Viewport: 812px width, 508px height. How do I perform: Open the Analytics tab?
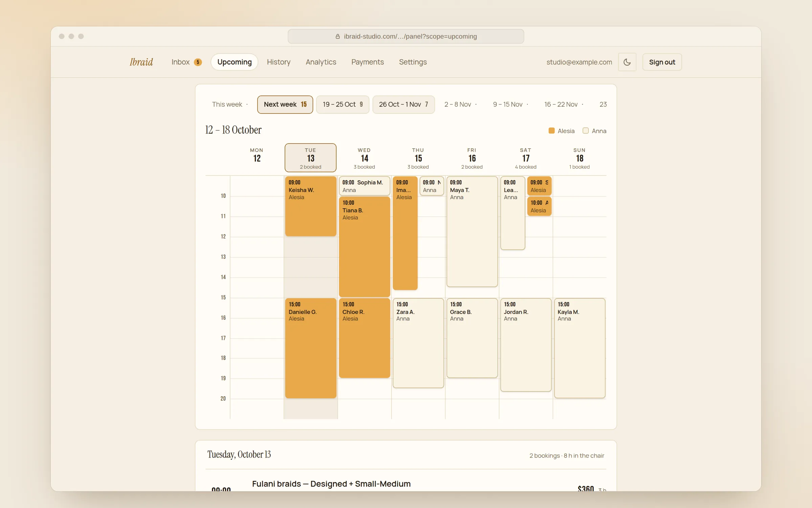tap(321, 62)
